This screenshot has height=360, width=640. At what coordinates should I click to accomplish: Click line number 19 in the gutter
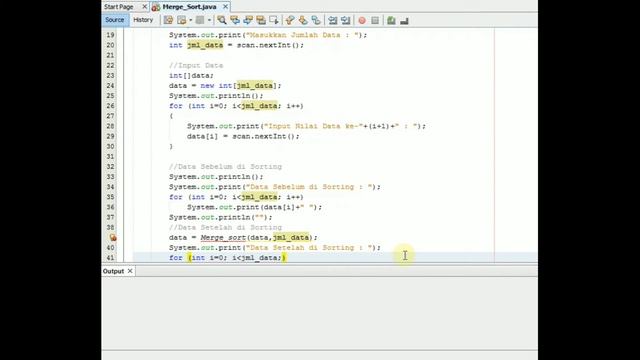pyautogui.click(x=111, y=35)
